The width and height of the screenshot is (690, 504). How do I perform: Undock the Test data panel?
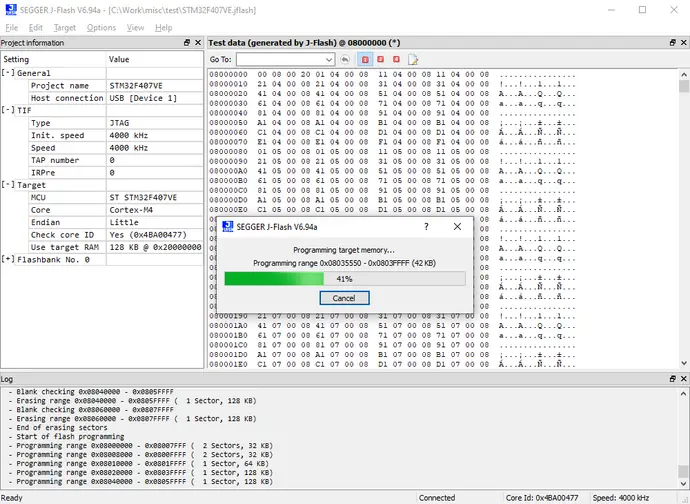point(671,43)
